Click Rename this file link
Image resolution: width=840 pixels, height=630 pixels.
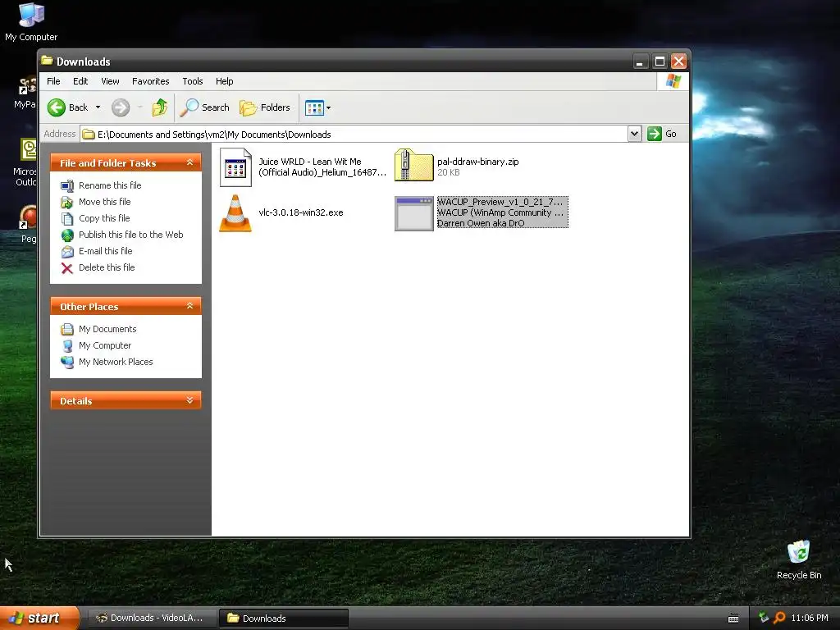coord(110,185)
